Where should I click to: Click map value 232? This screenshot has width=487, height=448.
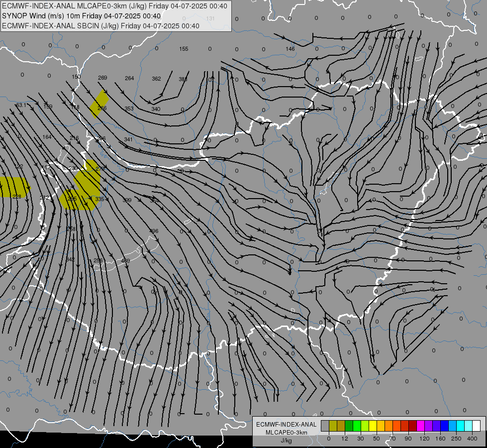44,198
